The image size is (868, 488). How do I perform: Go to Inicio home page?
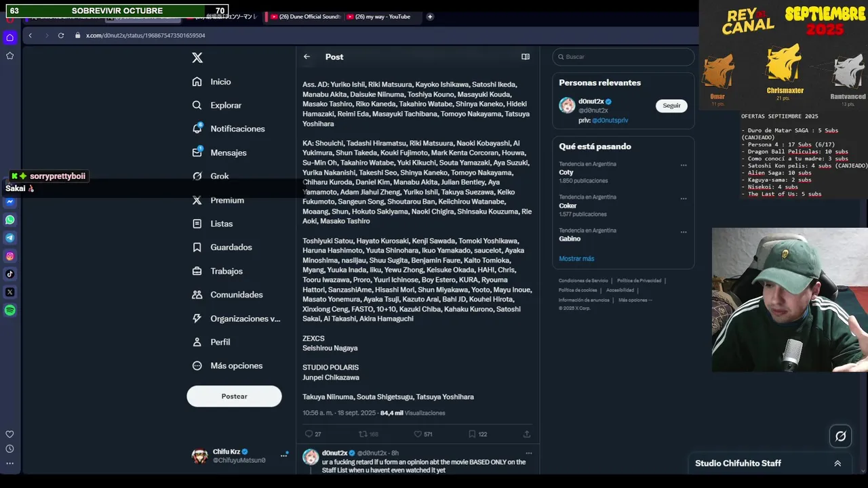pyautogui.click(x=212, y=81)
